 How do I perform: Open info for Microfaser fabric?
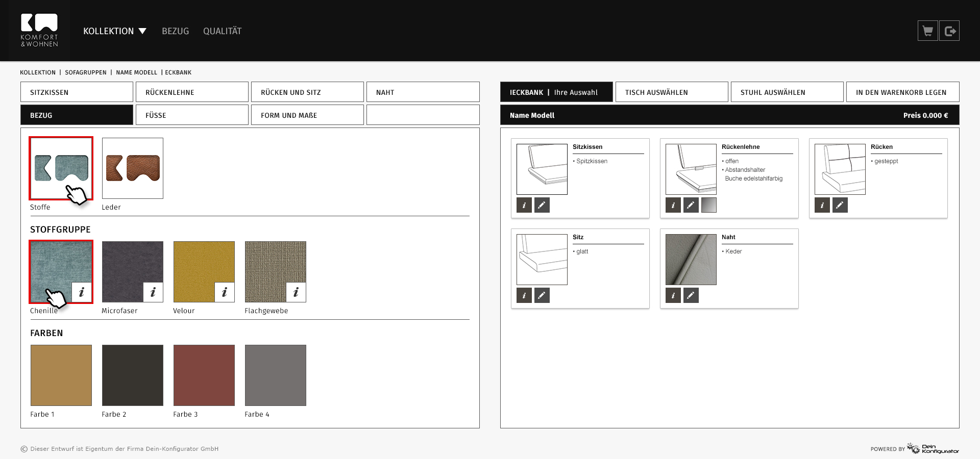(153, 292)
